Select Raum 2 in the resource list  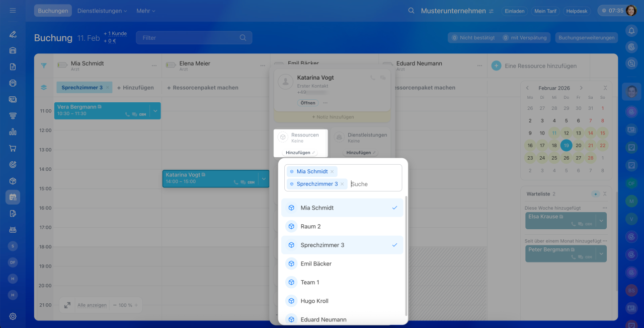(x=342, y=226)
